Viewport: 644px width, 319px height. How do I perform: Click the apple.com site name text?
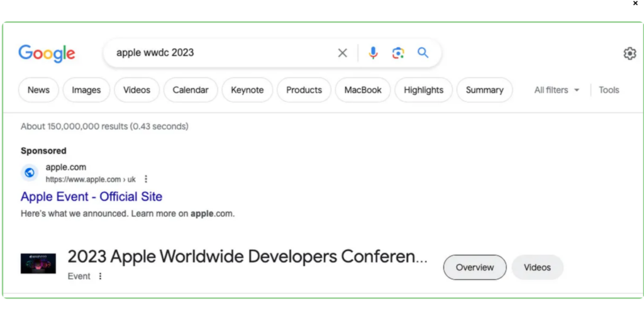[x=65, y=167]
